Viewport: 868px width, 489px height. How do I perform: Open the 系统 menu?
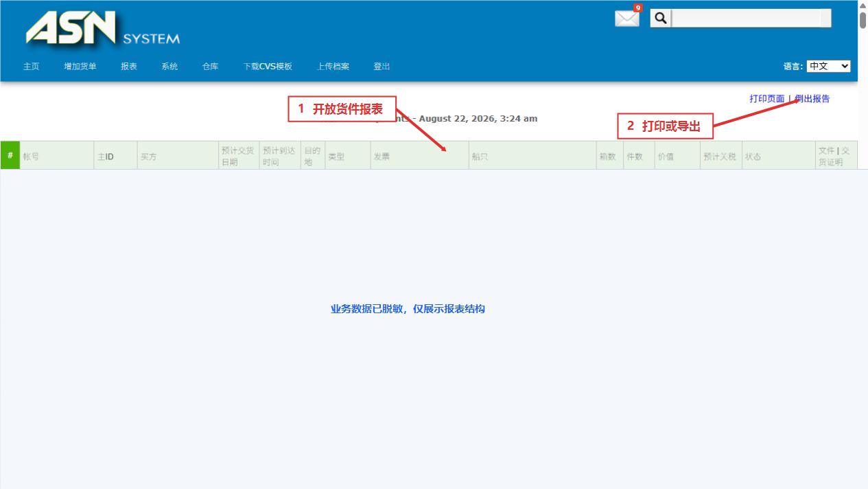[169, 67]
